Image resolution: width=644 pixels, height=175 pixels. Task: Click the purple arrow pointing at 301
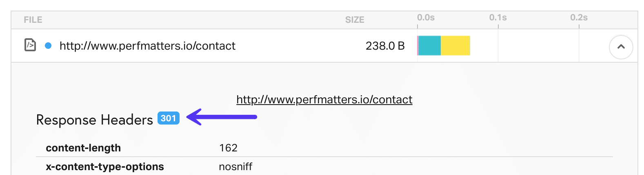pyautogui.click(x=222, y=117)
